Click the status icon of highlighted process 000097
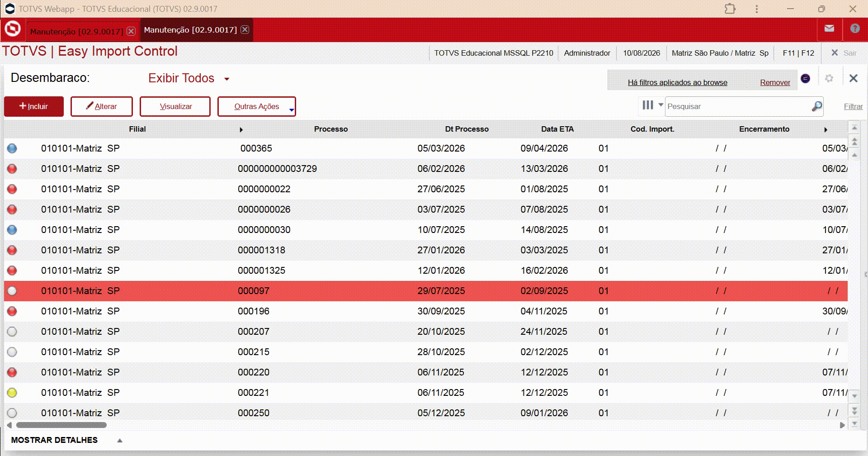Screen dimensions: 868x456 [x=12, y=291]
